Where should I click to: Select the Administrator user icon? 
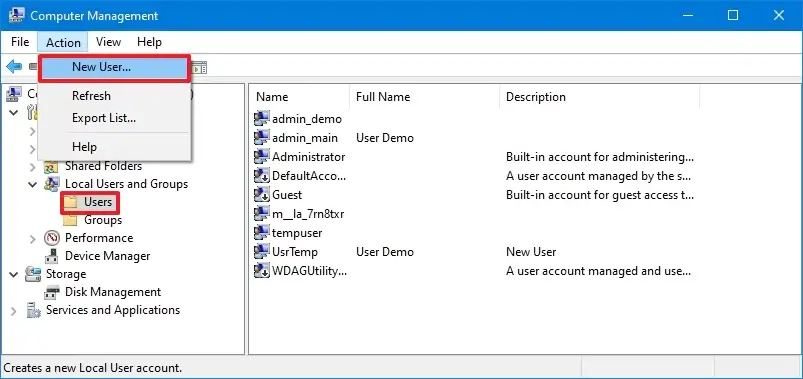262,157
